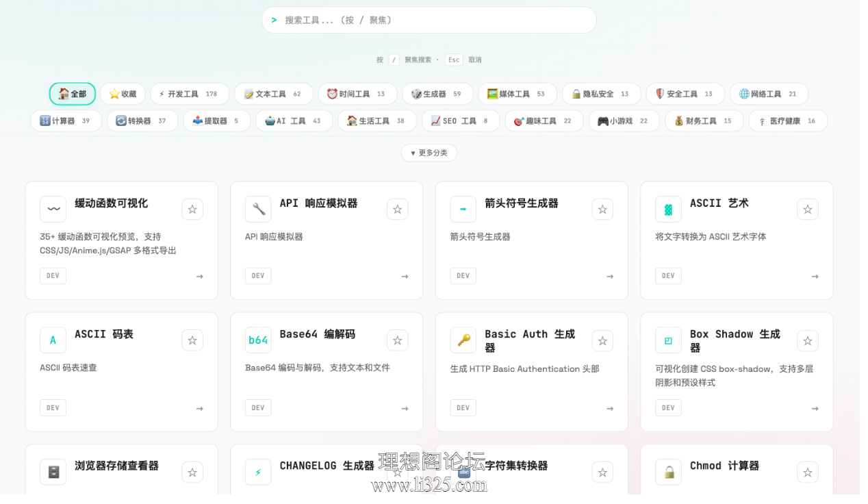Open Base64 编解码 via its arrow

click(405, 409)
